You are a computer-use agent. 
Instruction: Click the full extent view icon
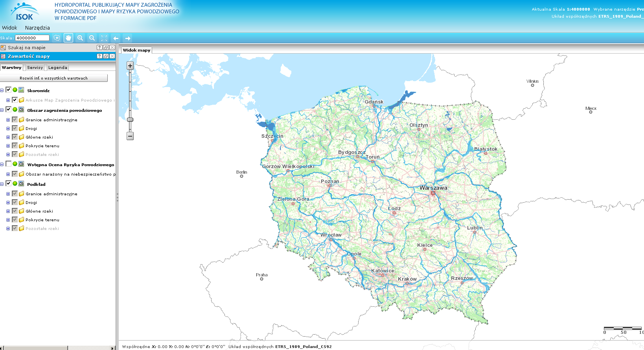click(x=104, y=38)
